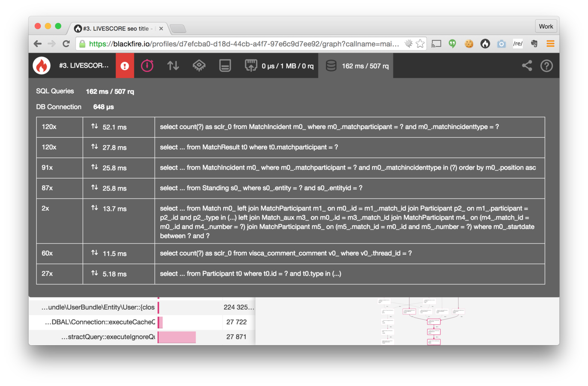Click the 11.5 ms time cell
This screenshot has height=386, width=588.
(x=119, y=253)
